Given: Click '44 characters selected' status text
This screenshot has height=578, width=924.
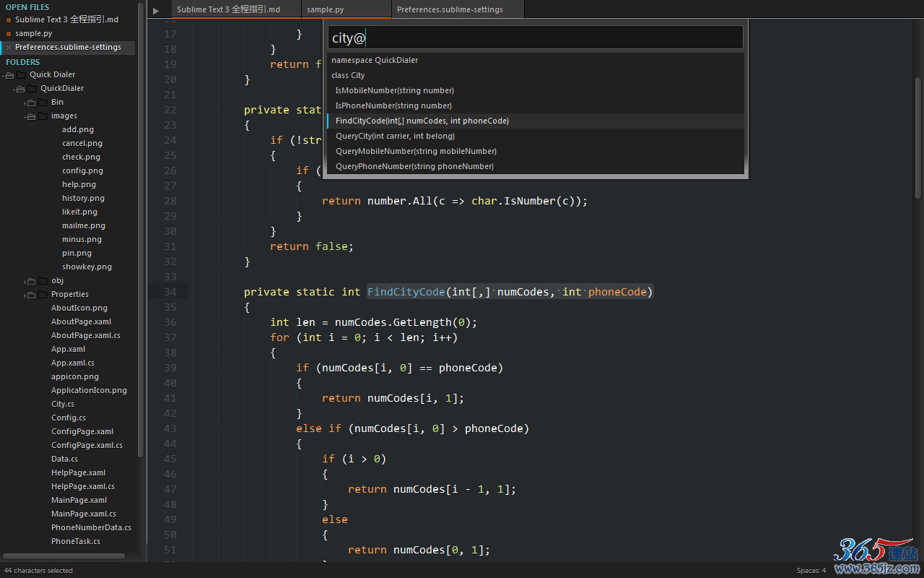Looking at the screenshot, I should 38,571.
